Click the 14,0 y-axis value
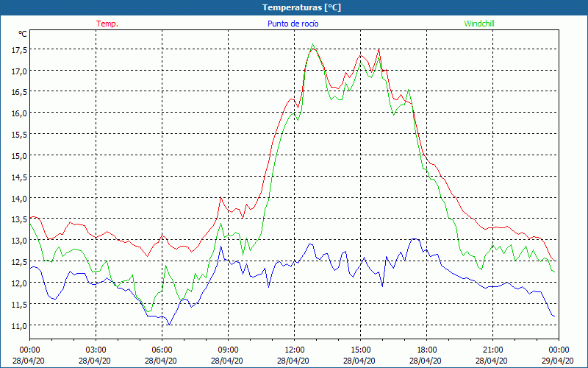The width and height of the screenshot is (588, 368). click(x=19, y=198)
